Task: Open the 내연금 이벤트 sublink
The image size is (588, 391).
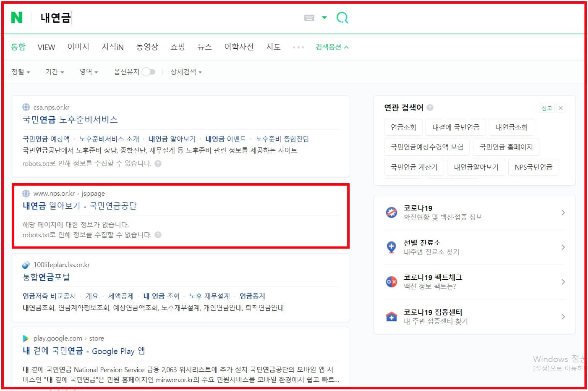Action: pyautogui.click(x=225, y=139)
